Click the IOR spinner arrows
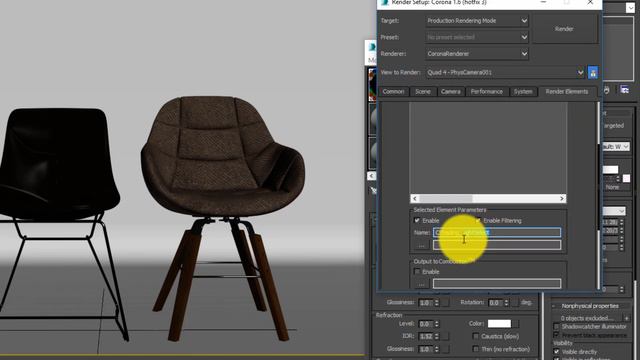This screenshot has height=360, width=640. [437, 336]
